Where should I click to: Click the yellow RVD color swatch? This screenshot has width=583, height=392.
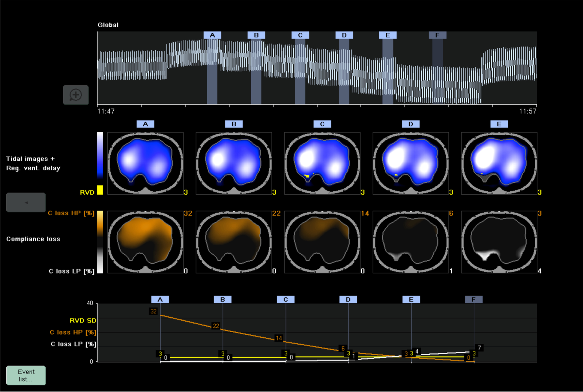pyautogui.click(x=100, y=190)
